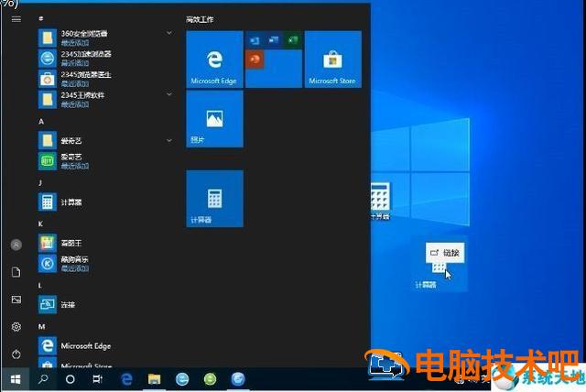
Task: Open the 360安全浏览器 folder
Action: [106, 38]
